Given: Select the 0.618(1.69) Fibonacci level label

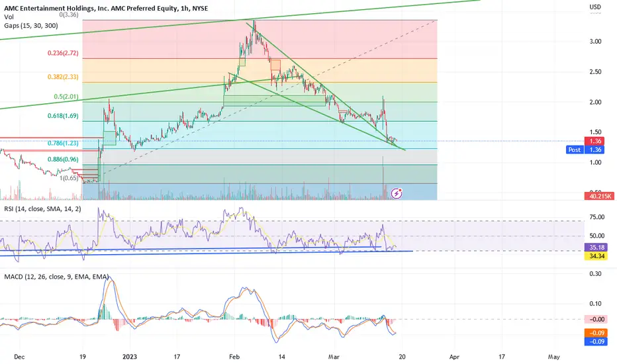Looking at the screenshot, I should tap(63, 116).
